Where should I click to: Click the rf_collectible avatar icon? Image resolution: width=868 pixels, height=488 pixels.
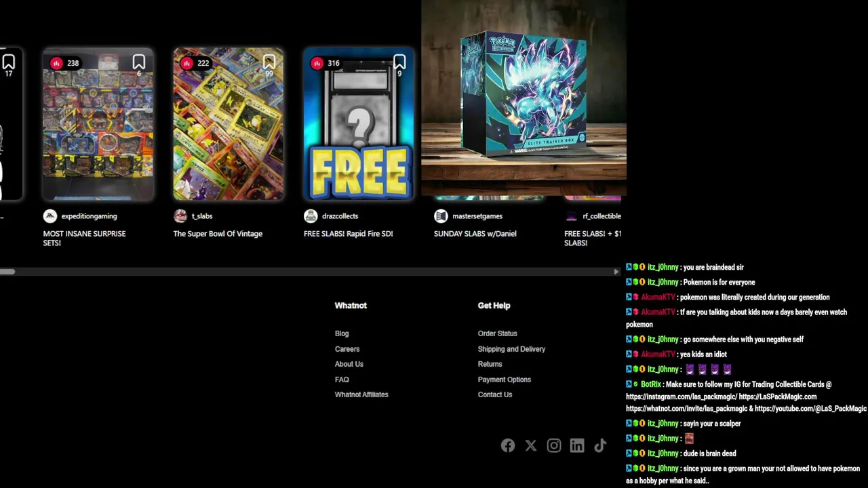click(x=571, y=216)
